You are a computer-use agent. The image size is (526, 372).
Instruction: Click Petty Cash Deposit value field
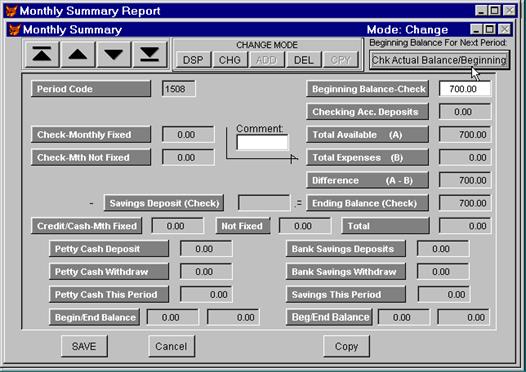(206, 249)
